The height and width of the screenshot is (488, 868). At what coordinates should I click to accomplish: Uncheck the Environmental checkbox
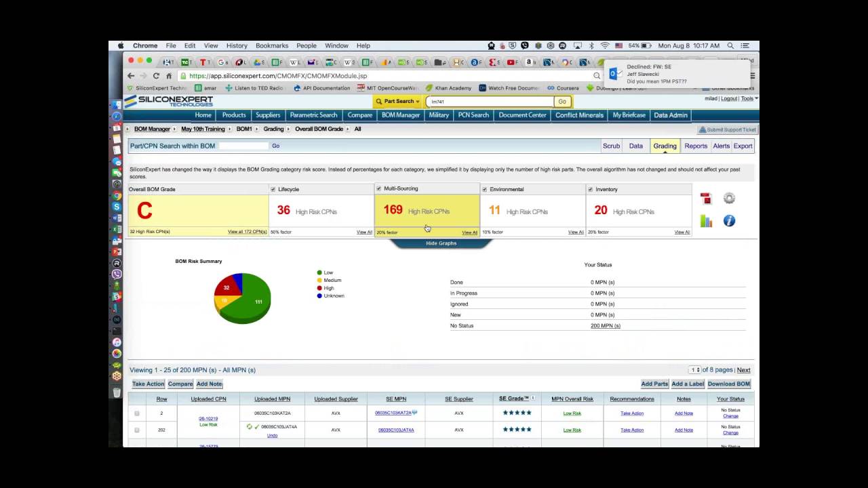click(x=484, y=189)
